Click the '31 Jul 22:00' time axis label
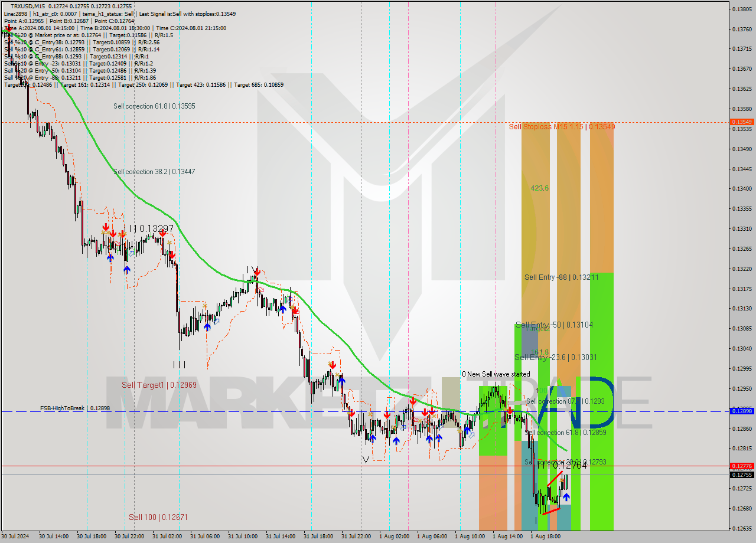 point(356,537)
